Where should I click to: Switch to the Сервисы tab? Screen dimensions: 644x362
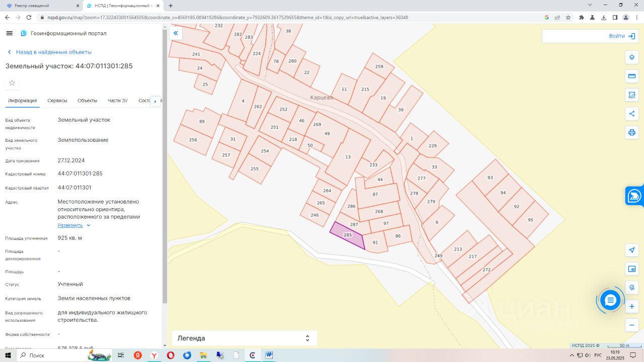[57, 101]
